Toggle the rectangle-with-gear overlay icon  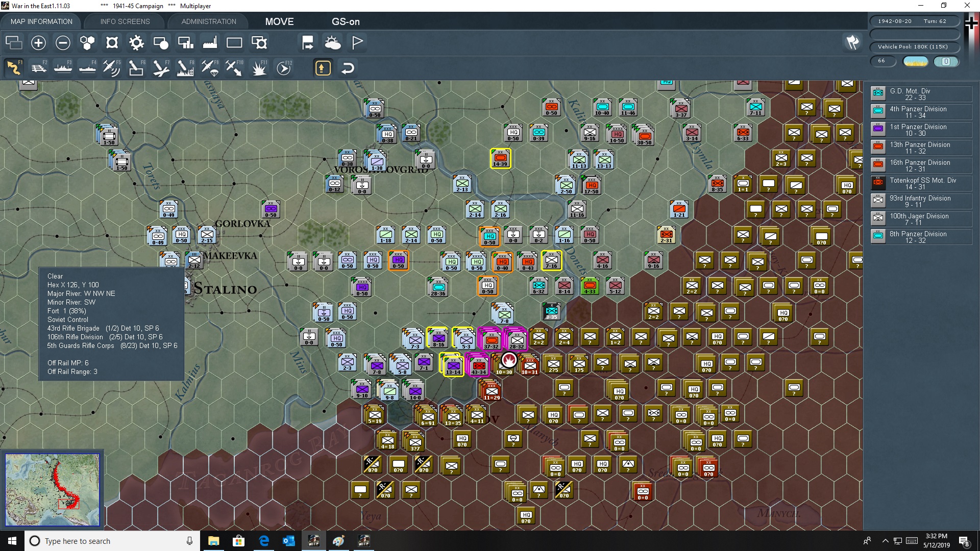259,43
